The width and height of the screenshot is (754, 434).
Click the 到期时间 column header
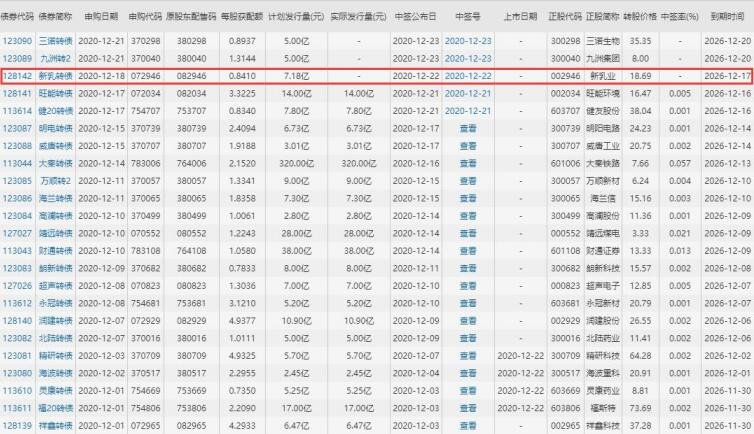[x=727, y=16]
